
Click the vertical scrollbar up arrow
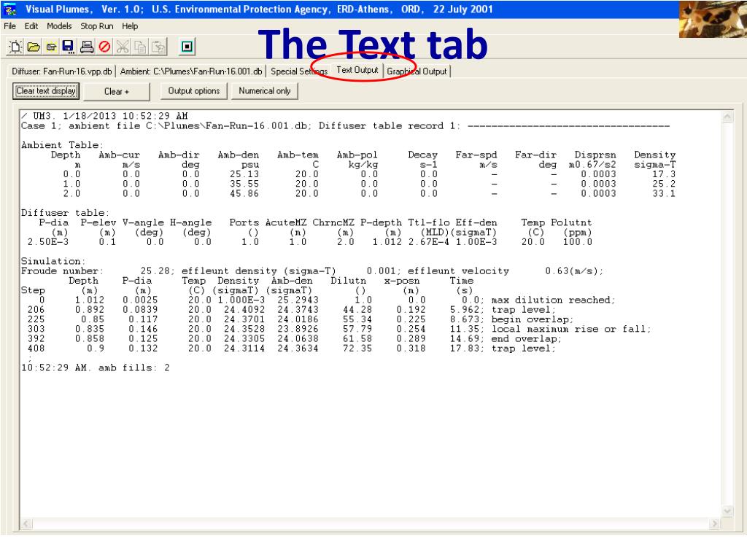click(727, 117)
